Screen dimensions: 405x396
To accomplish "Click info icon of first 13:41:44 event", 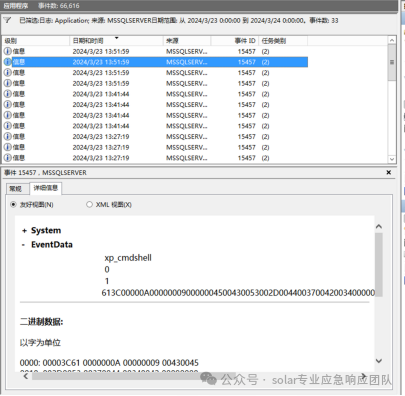I will [7, 94].
